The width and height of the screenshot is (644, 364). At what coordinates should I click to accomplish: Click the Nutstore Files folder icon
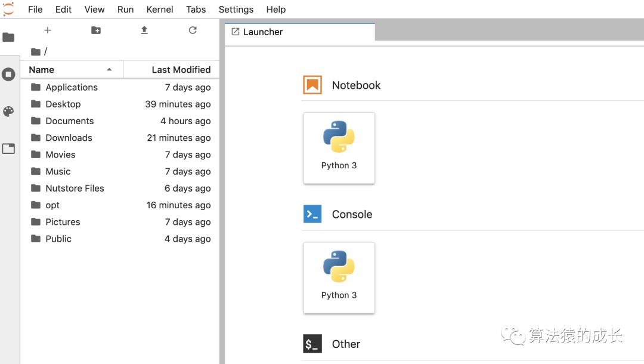(36, 188)
